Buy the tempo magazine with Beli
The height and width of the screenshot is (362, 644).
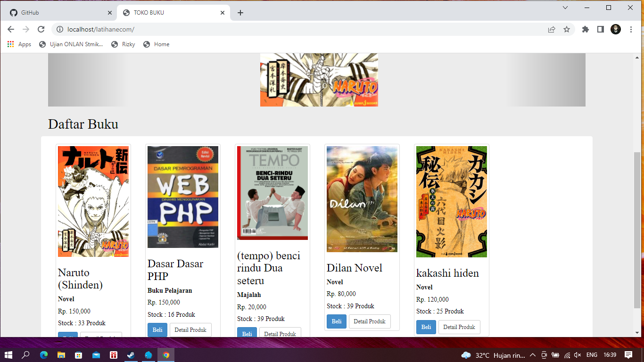(247, 332)
